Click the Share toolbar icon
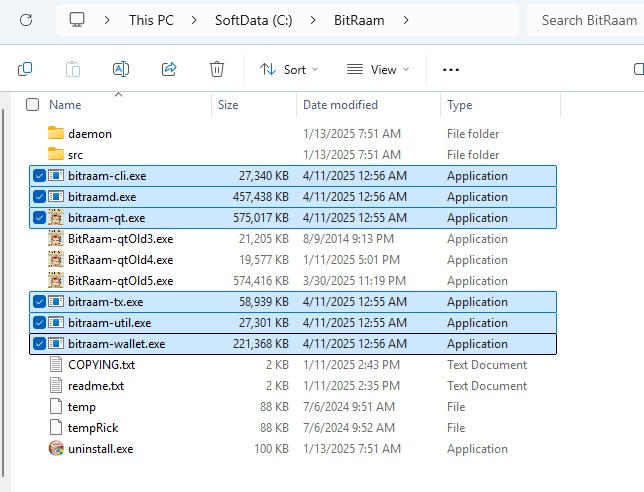Screen dimensions: 644x492 tap(169, 69)
